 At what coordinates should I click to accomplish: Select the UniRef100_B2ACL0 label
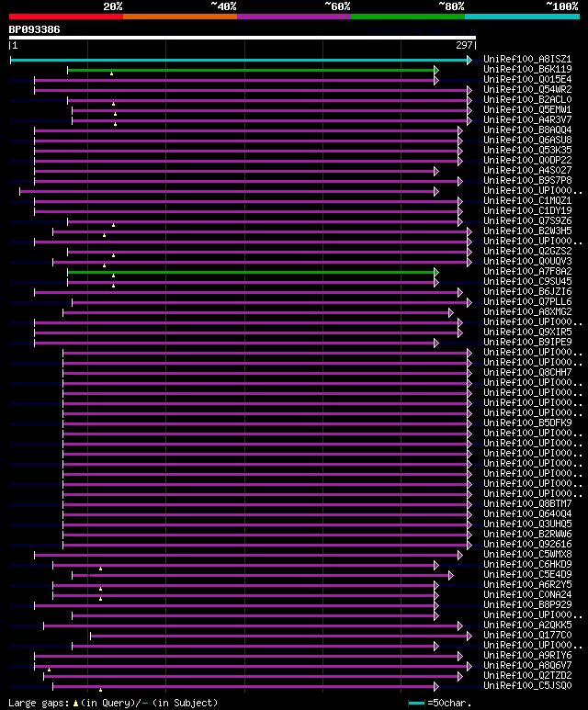coord(527,99)
